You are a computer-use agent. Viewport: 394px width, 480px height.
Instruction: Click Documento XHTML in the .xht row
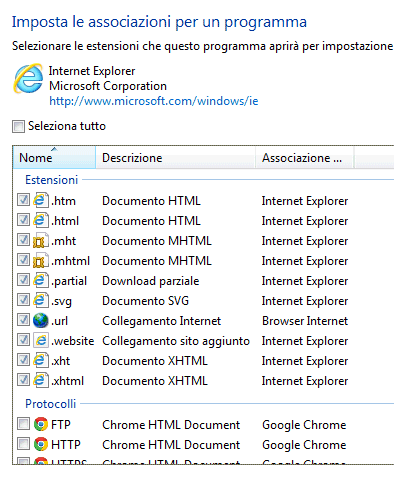(155, 361)
